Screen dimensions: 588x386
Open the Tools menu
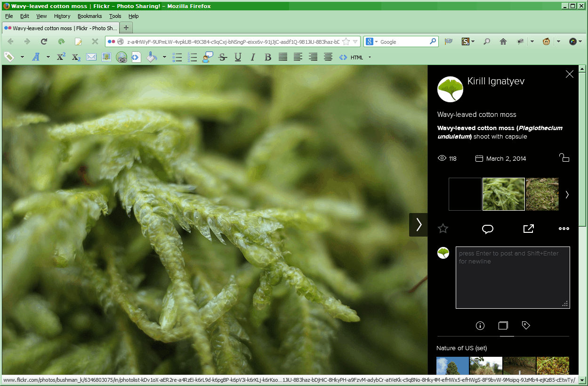tap(115, 16)
